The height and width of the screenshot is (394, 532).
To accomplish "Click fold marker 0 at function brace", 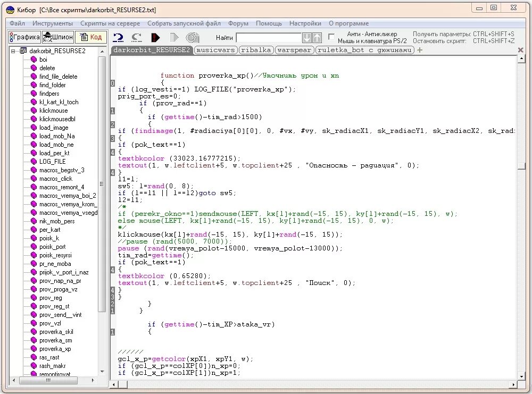I will click(113, 83).
